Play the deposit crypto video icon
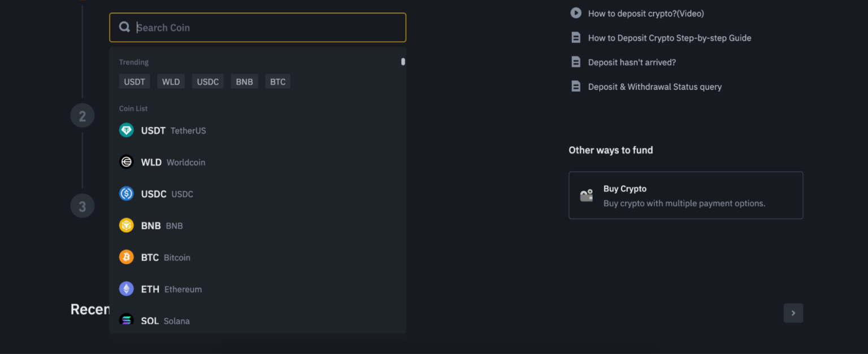 [x=575, y=13]
